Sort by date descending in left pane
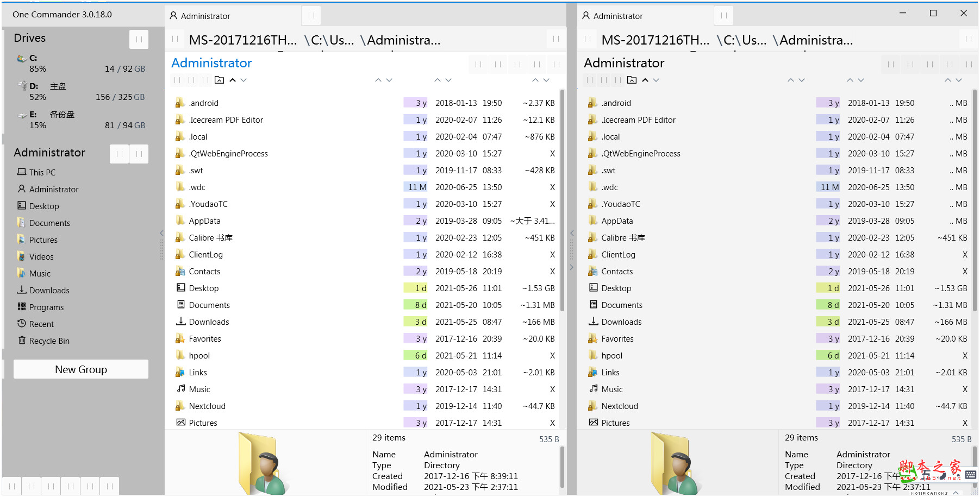 tap(448, 80)
